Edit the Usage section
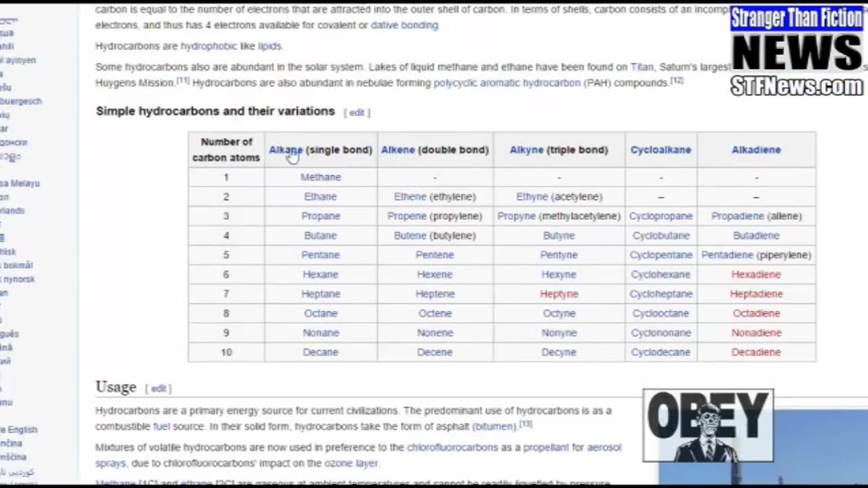Viewport: 868px width, 488px height. pyautogui.click(x=158, y=388)
